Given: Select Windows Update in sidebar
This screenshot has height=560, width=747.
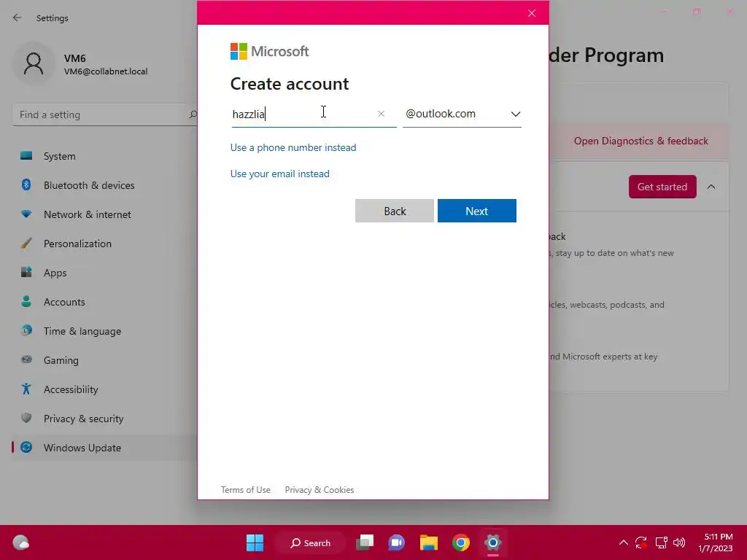Looking at the screenshot, I should pyautogui.click(x=105, y=448).
